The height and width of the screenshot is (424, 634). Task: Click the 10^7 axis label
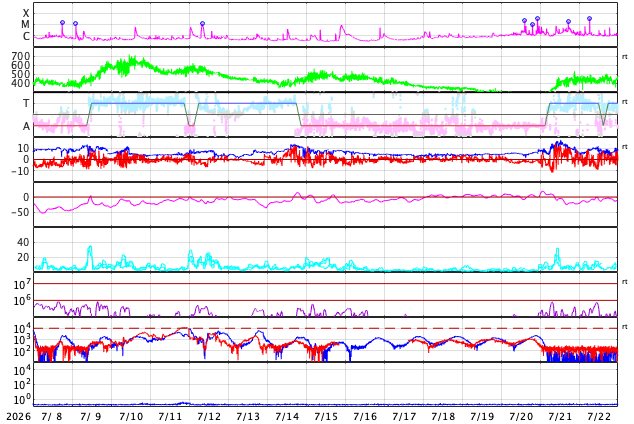(x=22, y=284)
